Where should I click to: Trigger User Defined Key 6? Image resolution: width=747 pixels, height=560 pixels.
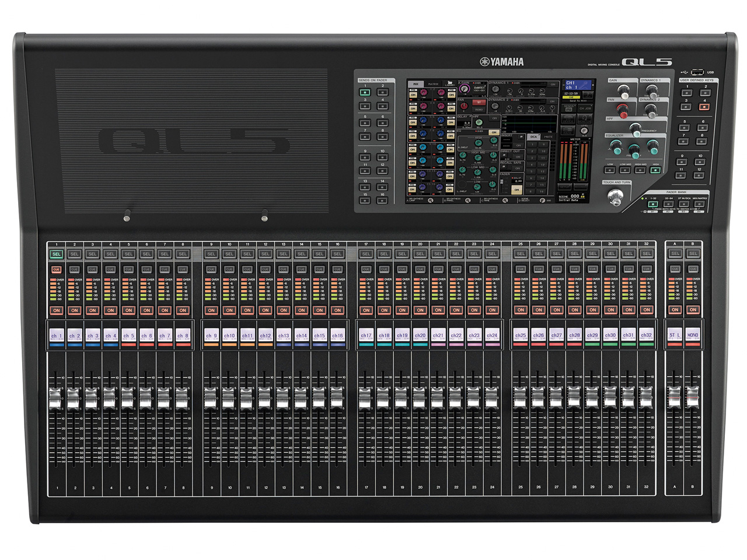point(702,127)
